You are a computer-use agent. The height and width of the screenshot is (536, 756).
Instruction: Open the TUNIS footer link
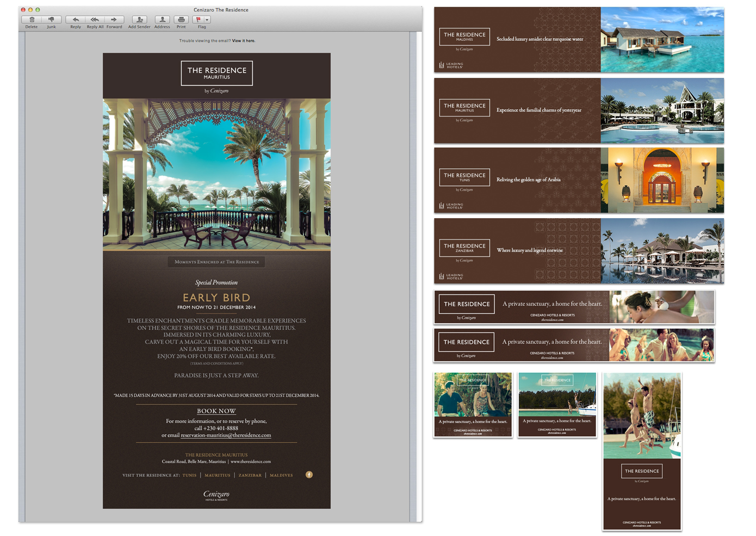(189, 475)
